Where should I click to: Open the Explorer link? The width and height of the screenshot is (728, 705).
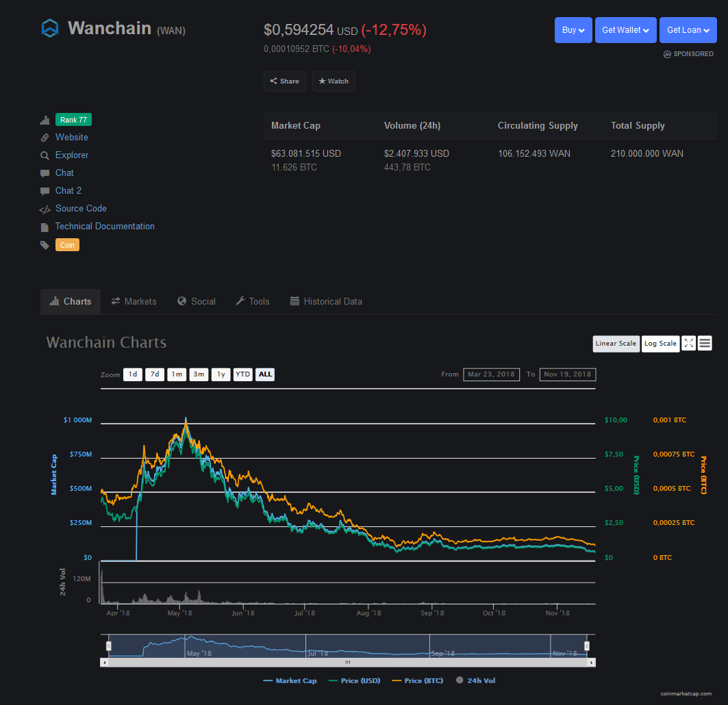[71, 155]
